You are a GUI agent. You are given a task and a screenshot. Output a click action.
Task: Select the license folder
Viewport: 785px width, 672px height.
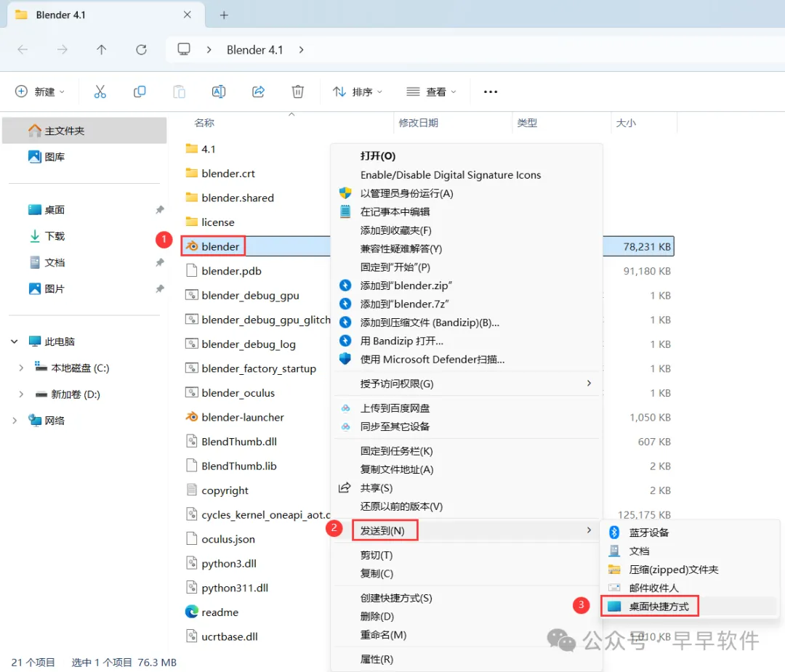click(210, 222)
